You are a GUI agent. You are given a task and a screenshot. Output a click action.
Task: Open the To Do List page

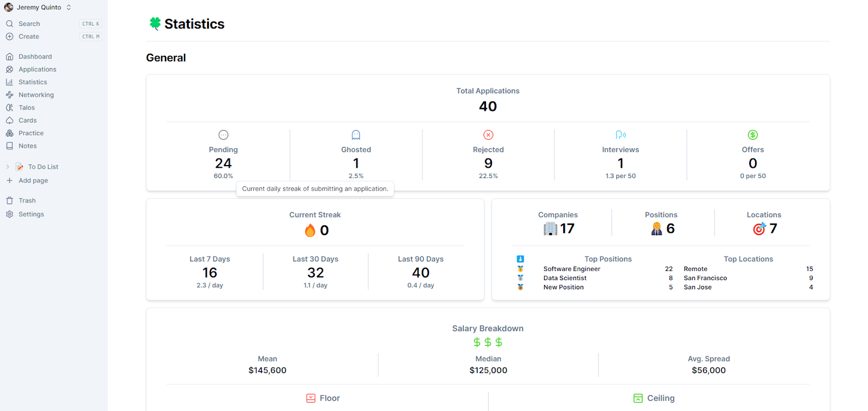43,167
